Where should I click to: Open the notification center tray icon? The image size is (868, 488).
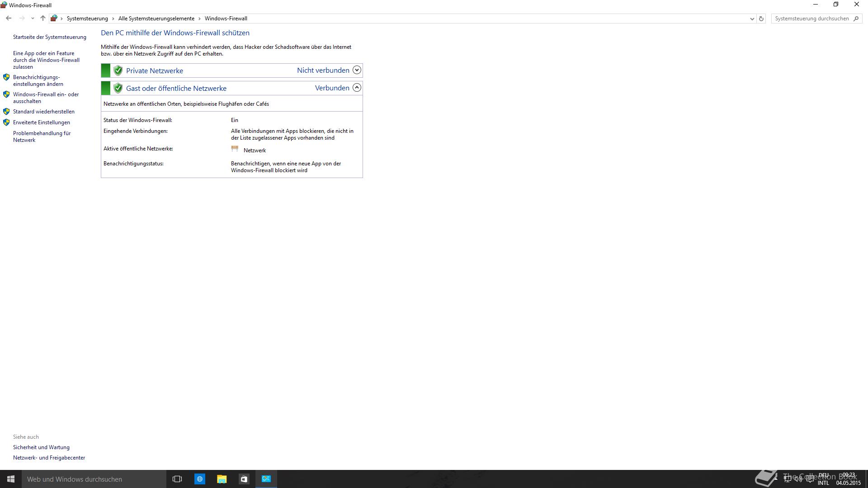click(x=810, y=479)
